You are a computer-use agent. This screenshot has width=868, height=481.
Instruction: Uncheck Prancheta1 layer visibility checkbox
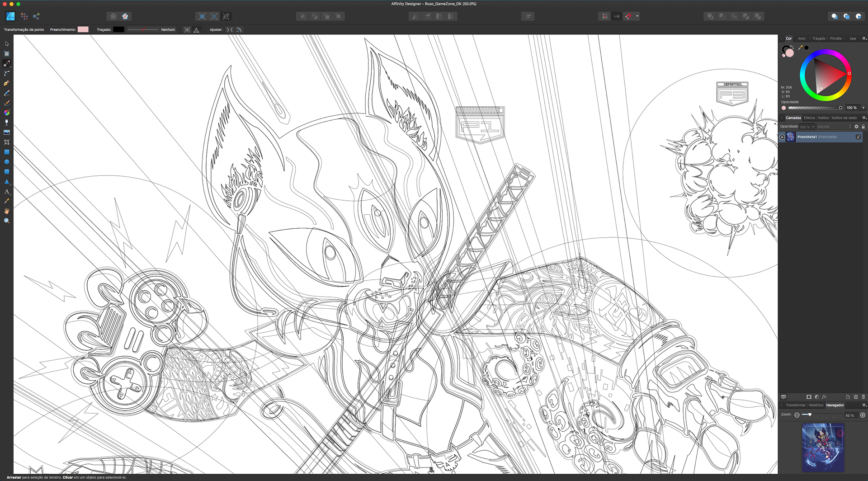click(858, 137)
